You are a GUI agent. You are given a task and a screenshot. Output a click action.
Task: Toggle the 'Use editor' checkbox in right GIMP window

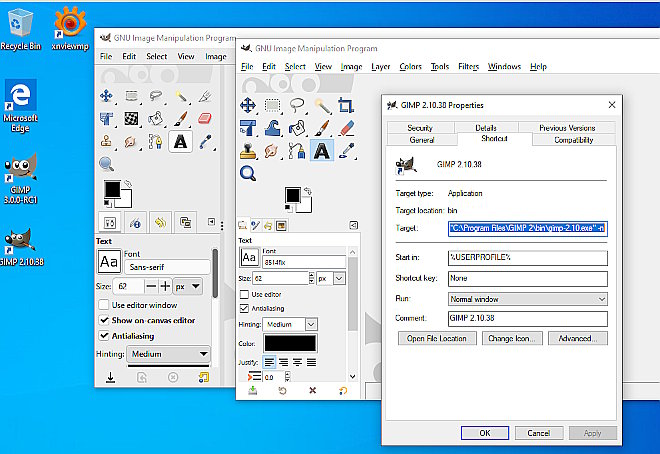click(245, 294)
